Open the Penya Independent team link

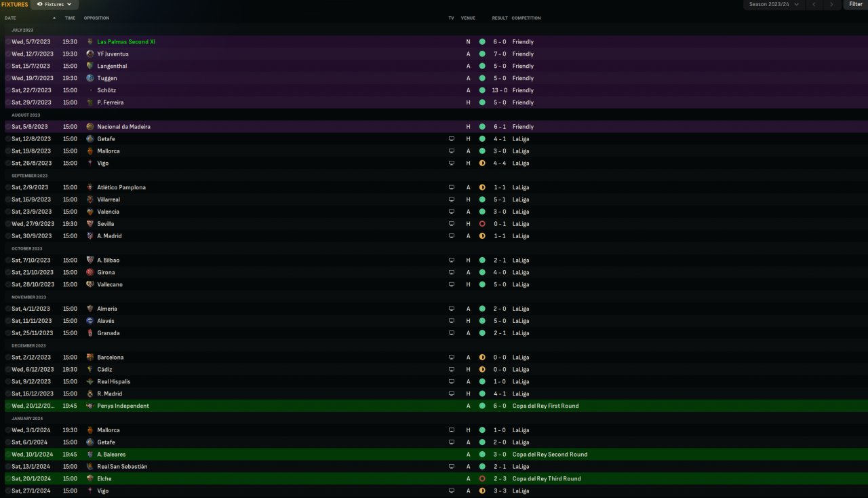tap(123, 406)
